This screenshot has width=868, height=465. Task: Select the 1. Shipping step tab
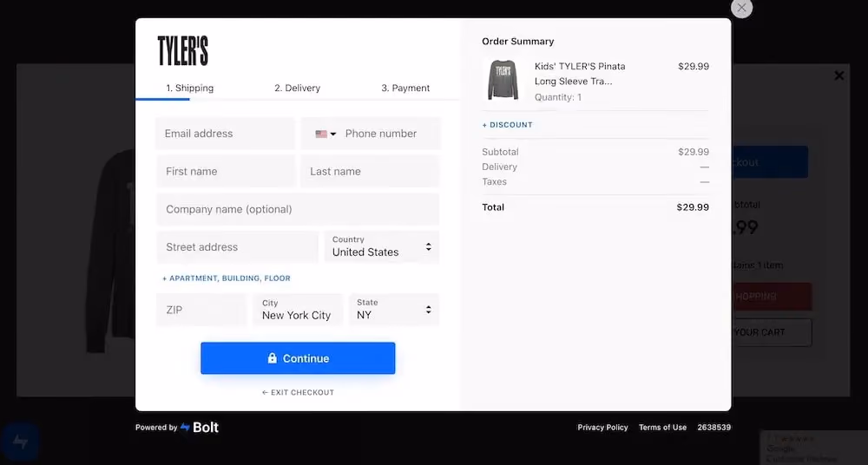pyautogui.click(x=190, y=88)
